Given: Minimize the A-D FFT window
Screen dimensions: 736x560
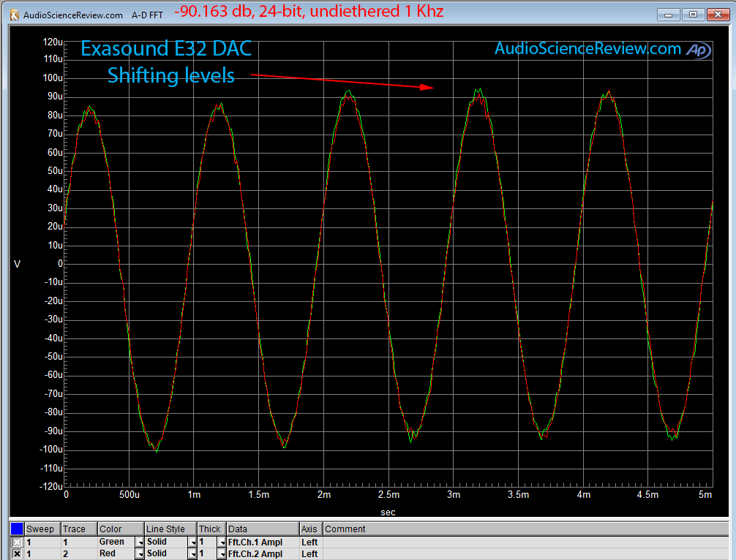Looking at the screenshot, I should tap(669, 15).
